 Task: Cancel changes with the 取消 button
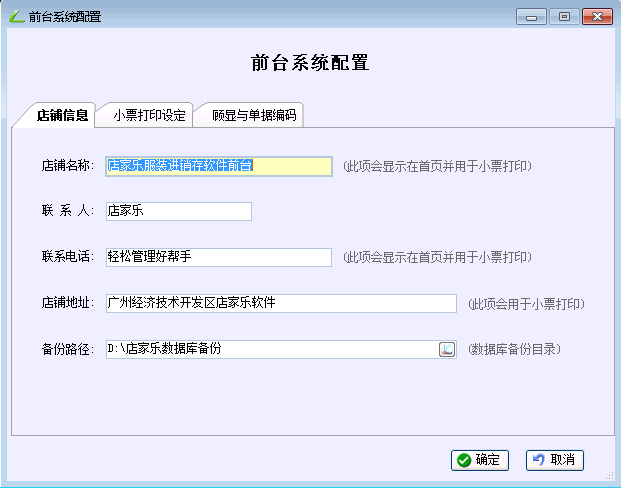pos(554,460)
